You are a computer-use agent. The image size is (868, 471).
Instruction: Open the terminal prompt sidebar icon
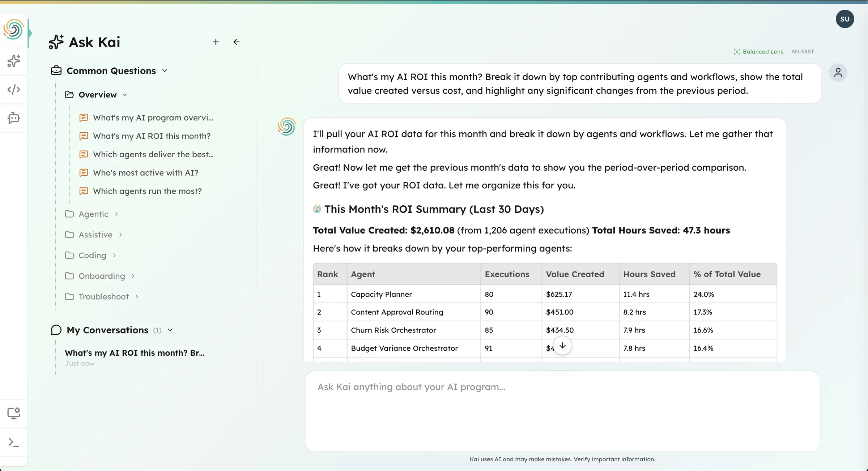[14, 442]
